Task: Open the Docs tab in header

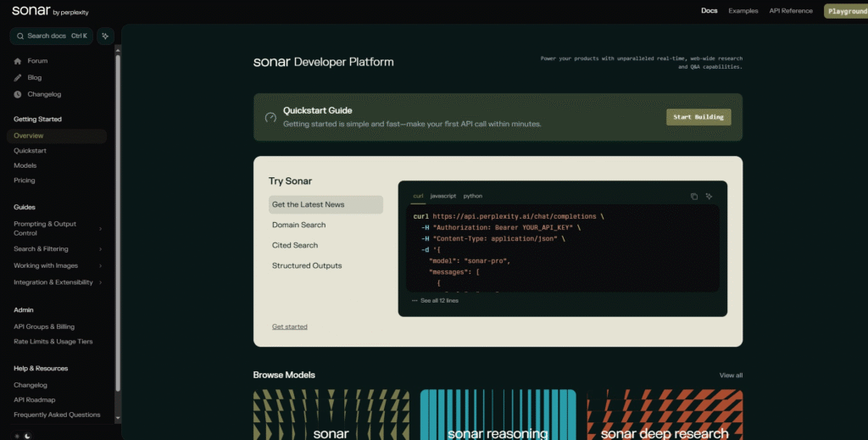Action: [709, 11]
